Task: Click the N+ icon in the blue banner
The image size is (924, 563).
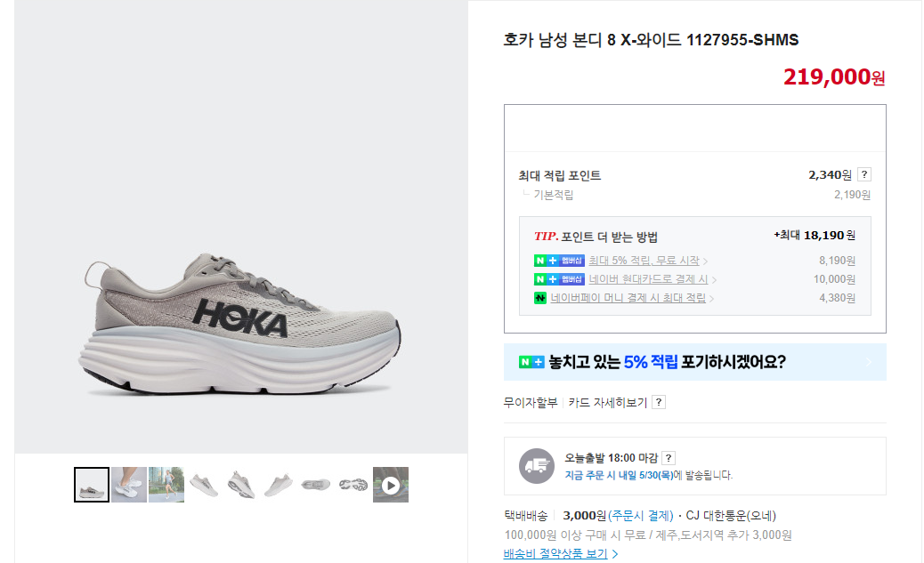Action: tap(530, 361)
